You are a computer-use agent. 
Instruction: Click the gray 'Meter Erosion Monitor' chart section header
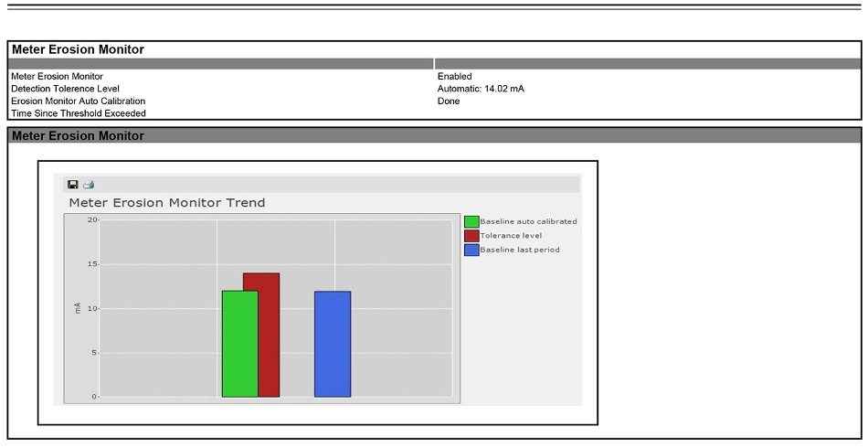(435, 135)
